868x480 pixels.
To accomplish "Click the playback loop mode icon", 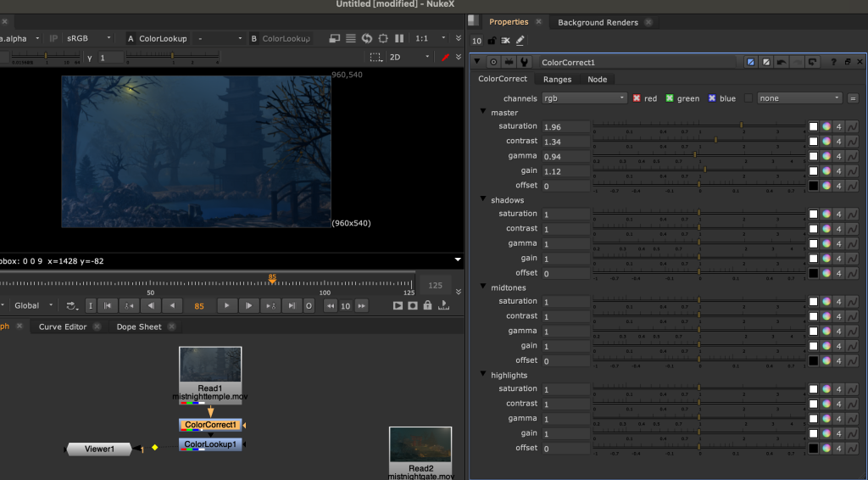I will point(72,305).
